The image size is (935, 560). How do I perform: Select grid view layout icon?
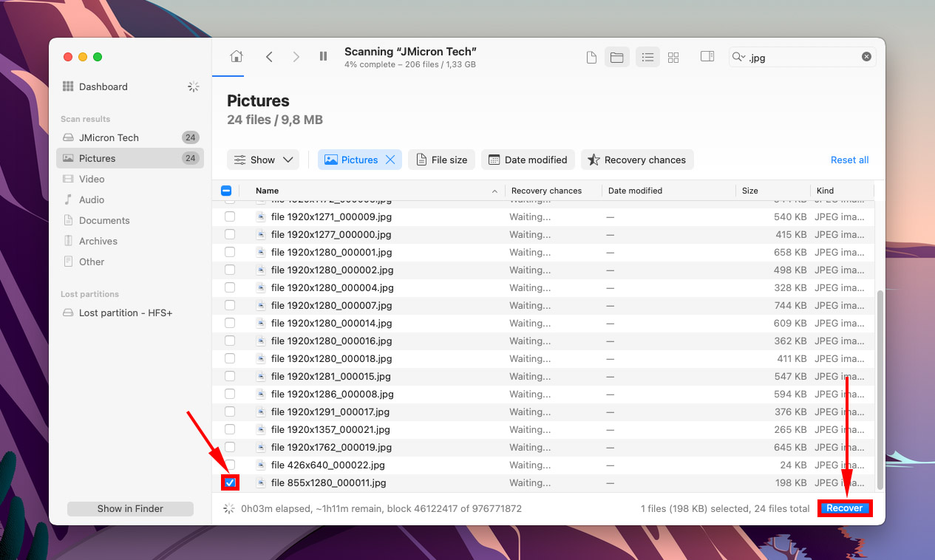(673, 58)
